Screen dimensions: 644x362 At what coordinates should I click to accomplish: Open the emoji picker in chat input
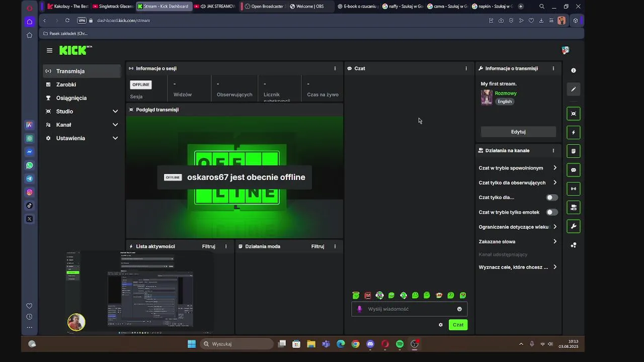[459, 309]
